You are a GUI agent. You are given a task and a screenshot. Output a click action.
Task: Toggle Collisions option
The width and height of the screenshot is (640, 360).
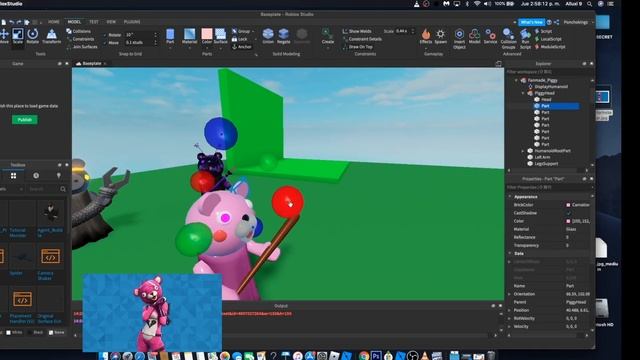79,31
